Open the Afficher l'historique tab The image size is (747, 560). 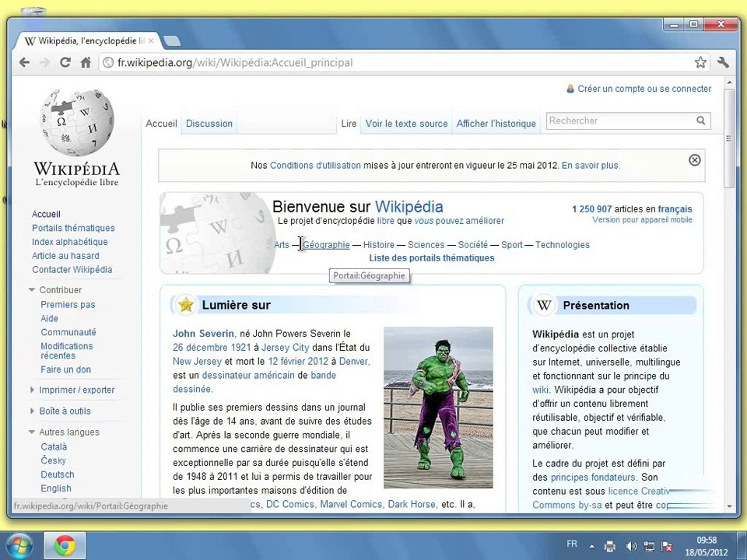[496, 124]
